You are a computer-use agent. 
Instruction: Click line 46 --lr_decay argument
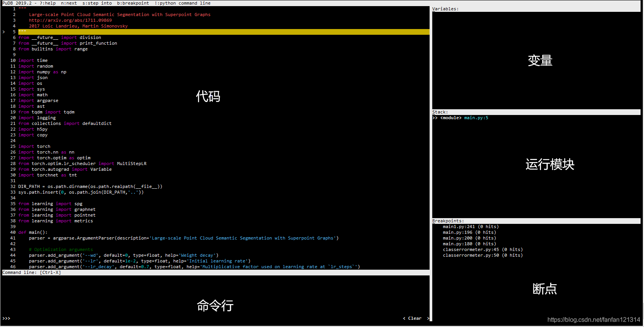tap(194, 267)
